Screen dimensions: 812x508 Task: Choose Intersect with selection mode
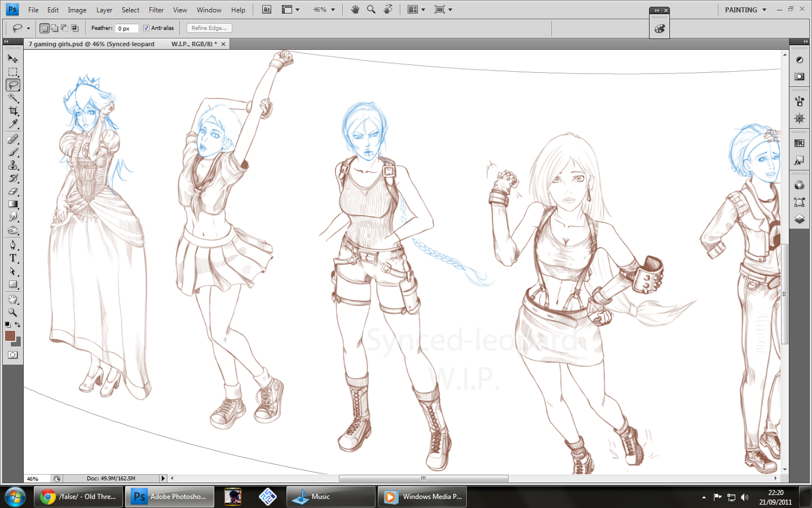[x=74, y=28]
